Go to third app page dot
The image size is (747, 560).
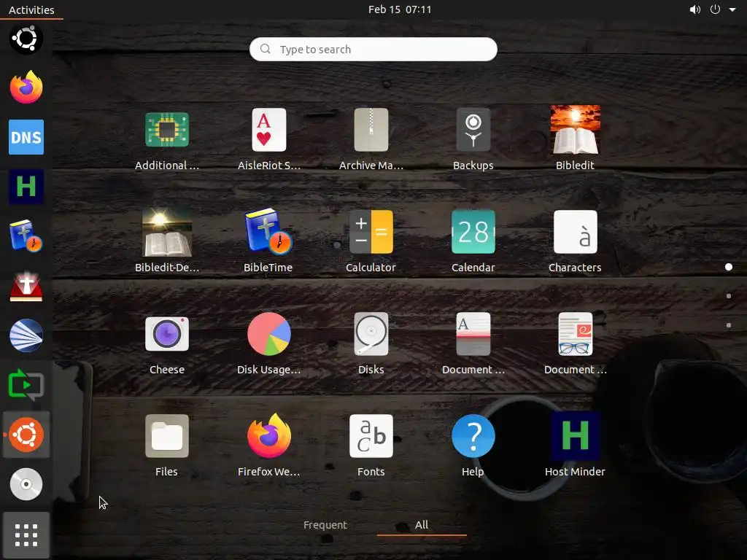(x=729, y=325)
